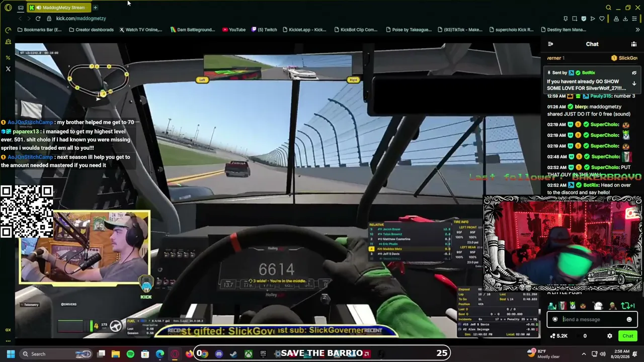Open the Windows Start menu

(x=11, y=354)
